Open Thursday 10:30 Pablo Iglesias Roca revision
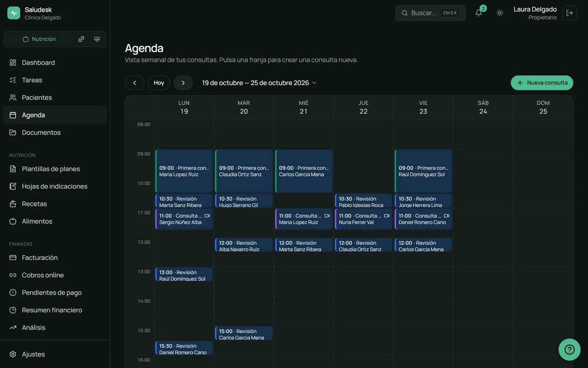The height and width of the screenshot is (368, 588). pos(363,201)
